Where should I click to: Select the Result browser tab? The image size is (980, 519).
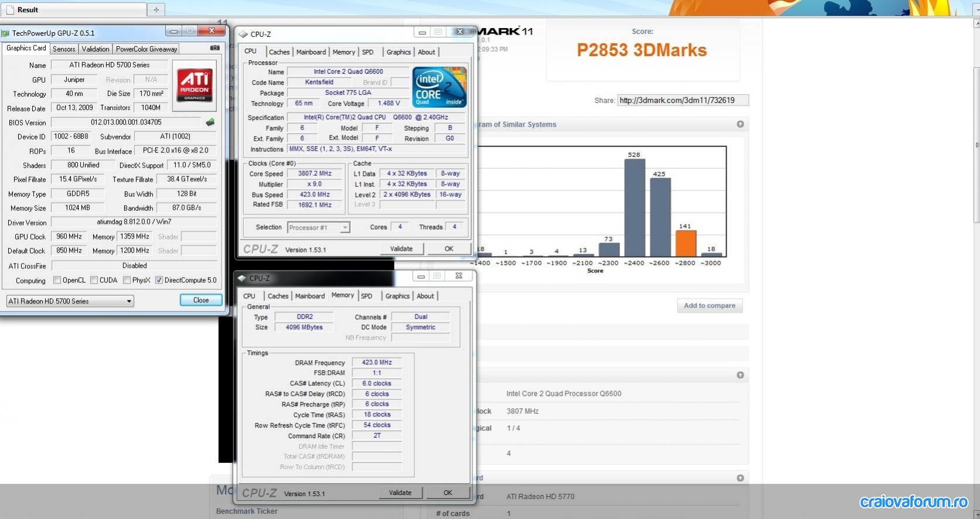click(73, 10)
